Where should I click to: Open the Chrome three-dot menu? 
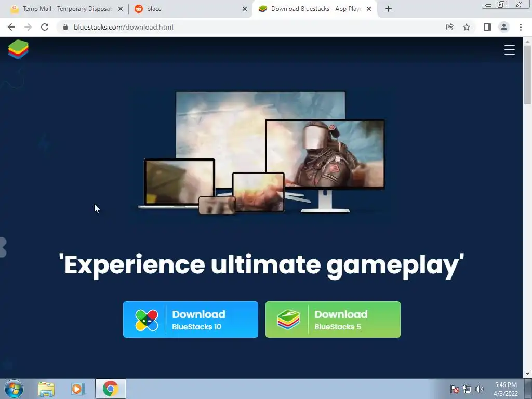521,27
